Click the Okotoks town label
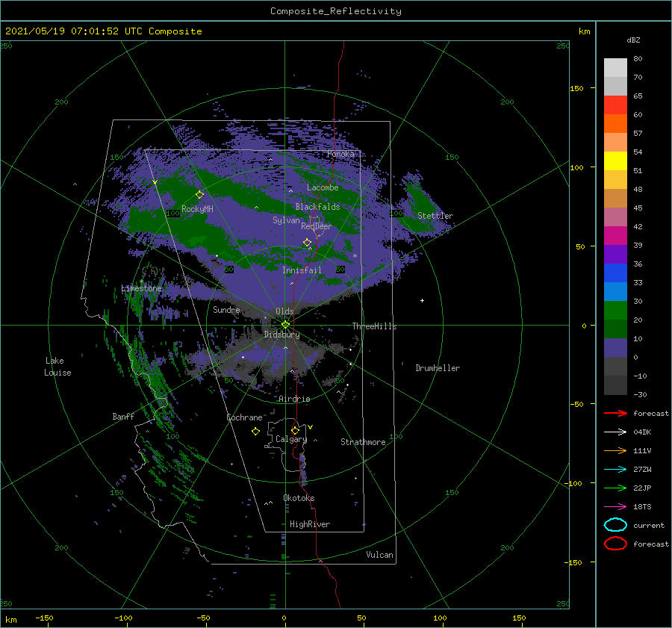Screen dimensions: 672x628 pyautogui.click(x=299, y=498)
